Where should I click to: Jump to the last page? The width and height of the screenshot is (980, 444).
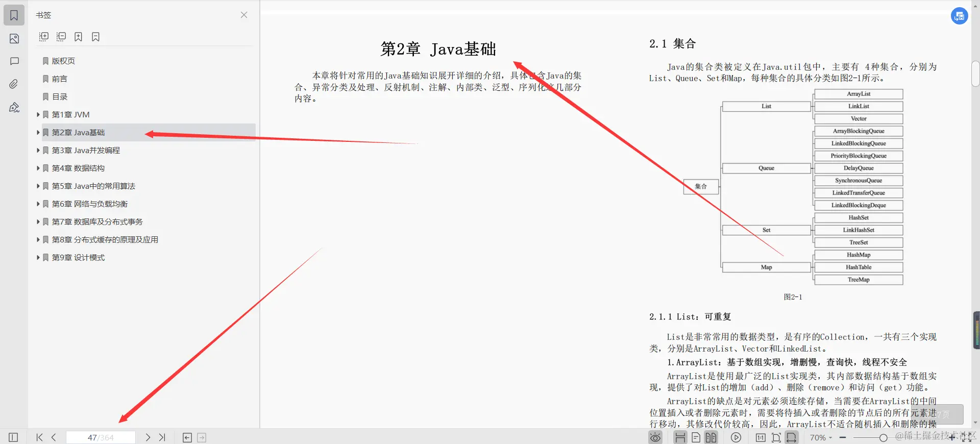(x=162, y=437)
